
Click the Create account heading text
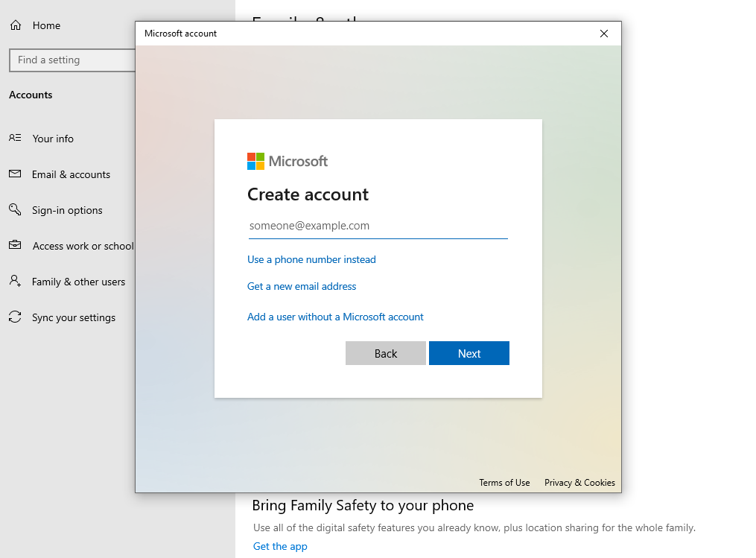click(x=308, y=194)
